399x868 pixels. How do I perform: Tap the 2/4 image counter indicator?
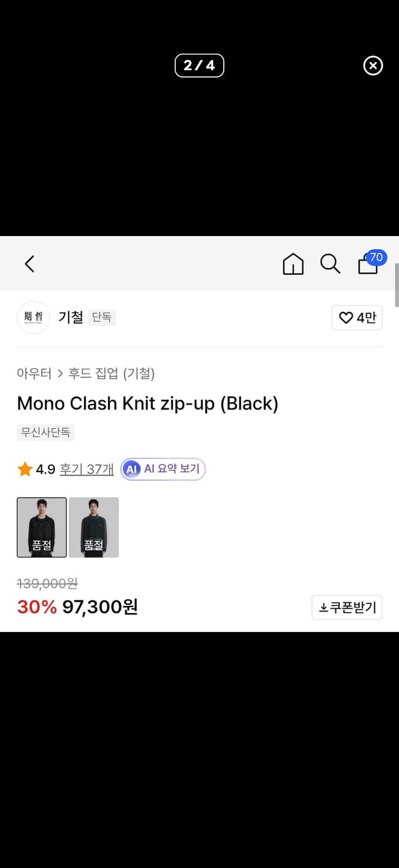[199, 65]
